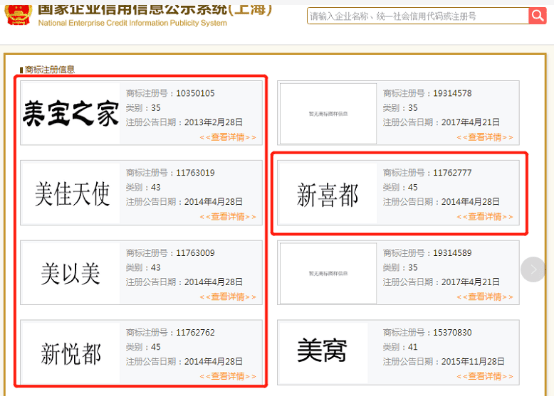Image resolution: width=554 pixels, height=397 pixels.
Task: Click registration number text 11762777
Action: (x=452, y=173)
